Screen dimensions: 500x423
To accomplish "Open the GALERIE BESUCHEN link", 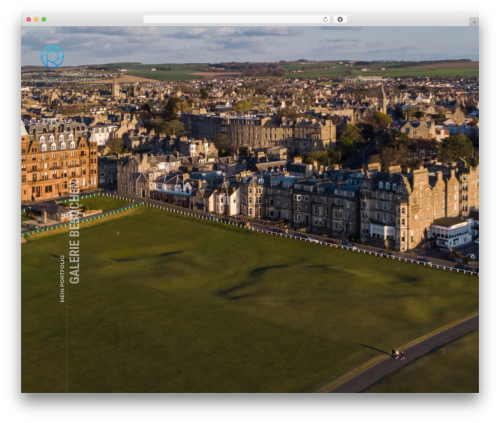I will click(74, 232).
